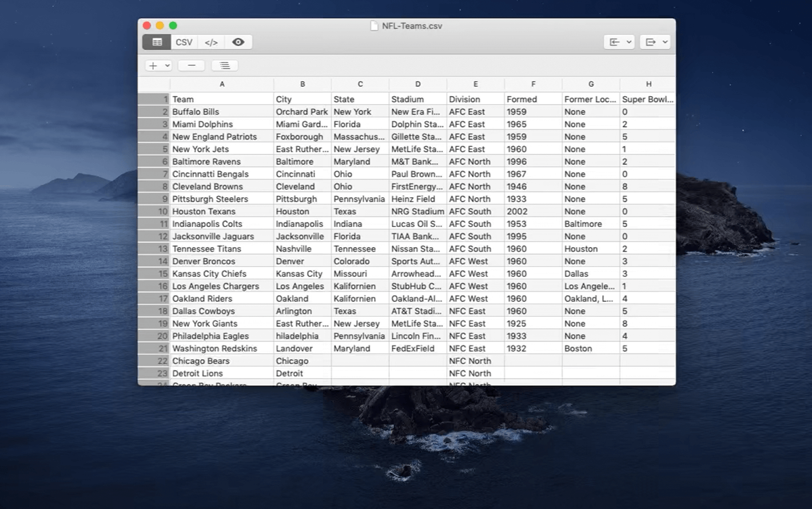Select the 'Arlington' city cell
This screenshot has width=812, height=509.
coord(302,311)
